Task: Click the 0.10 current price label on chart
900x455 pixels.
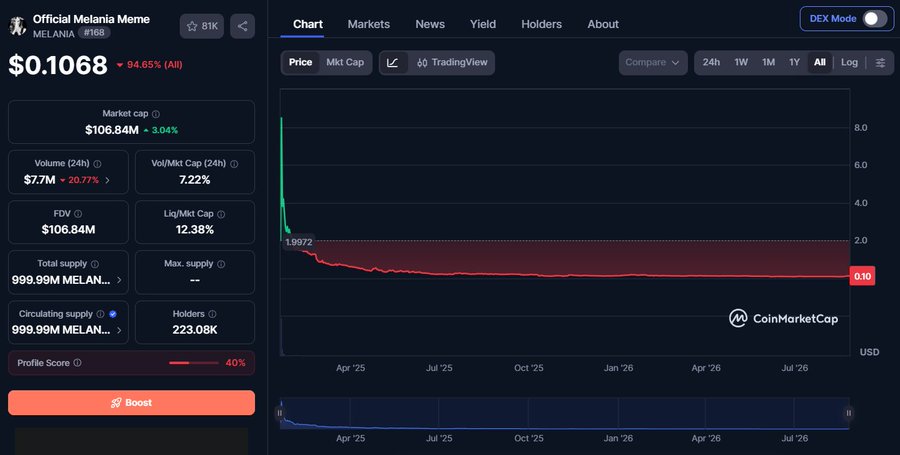Action: pos(862,277)
